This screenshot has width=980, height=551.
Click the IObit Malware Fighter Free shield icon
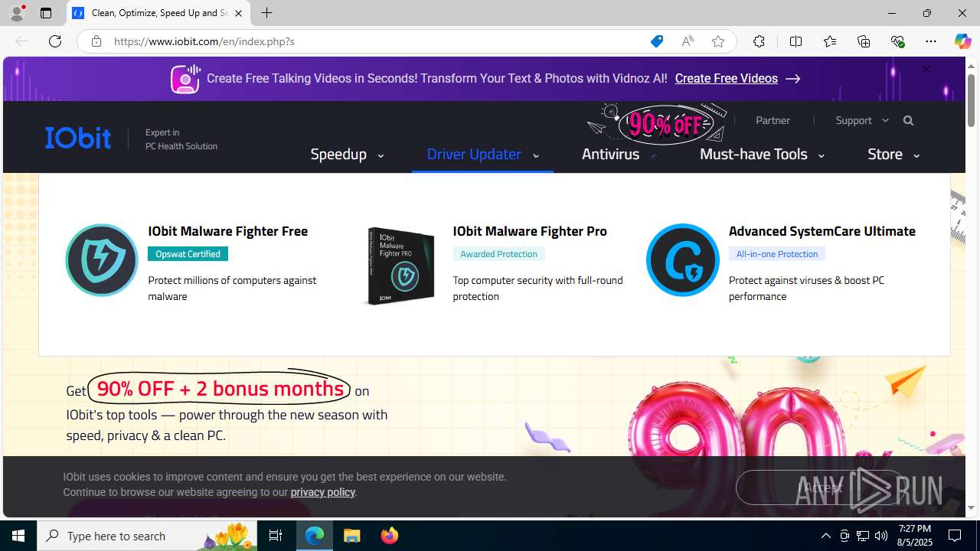[102, 260]
